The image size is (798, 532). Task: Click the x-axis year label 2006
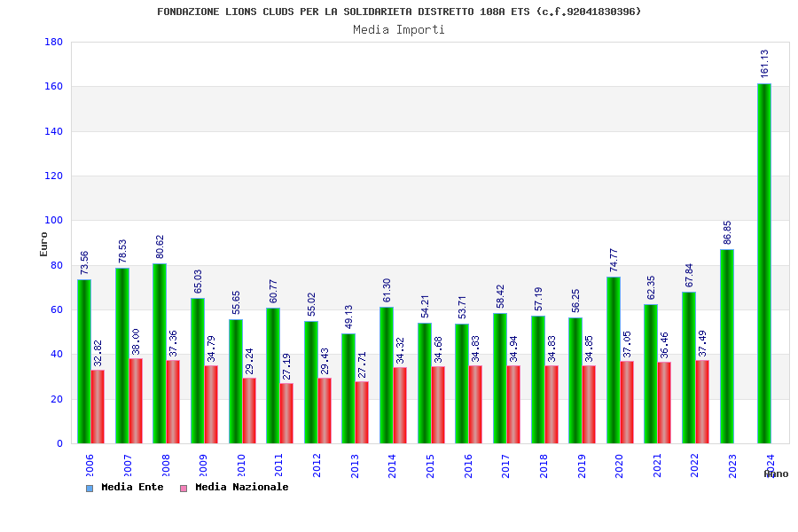tap(90, 465)
